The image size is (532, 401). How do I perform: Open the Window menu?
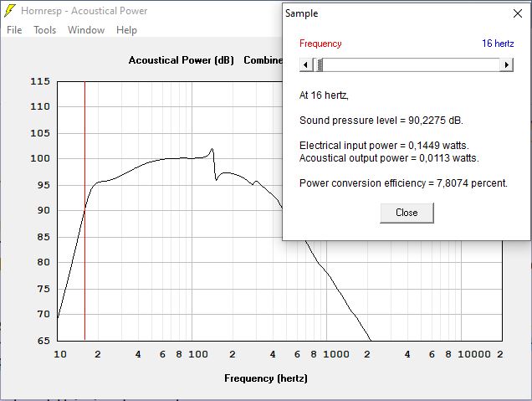[x=86, y=30]
